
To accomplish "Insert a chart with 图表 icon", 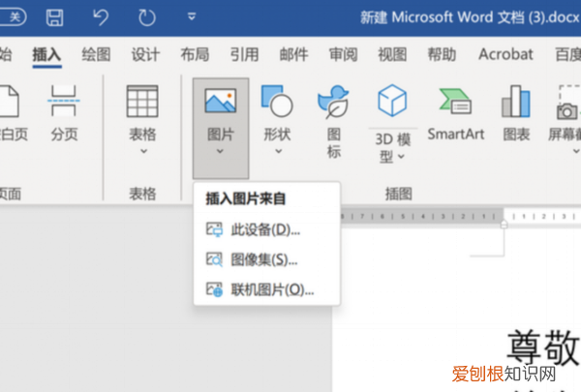I will click(516, 114).
